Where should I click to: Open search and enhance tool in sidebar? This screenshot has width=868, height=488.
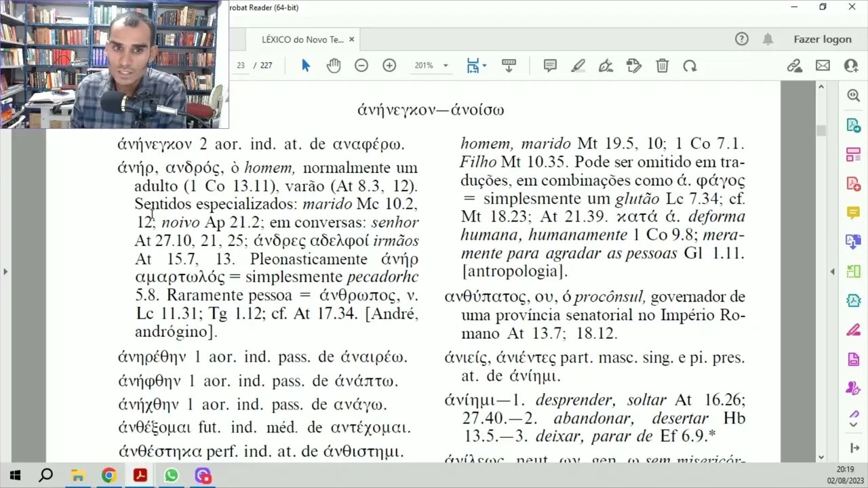(x=853, y=96)
